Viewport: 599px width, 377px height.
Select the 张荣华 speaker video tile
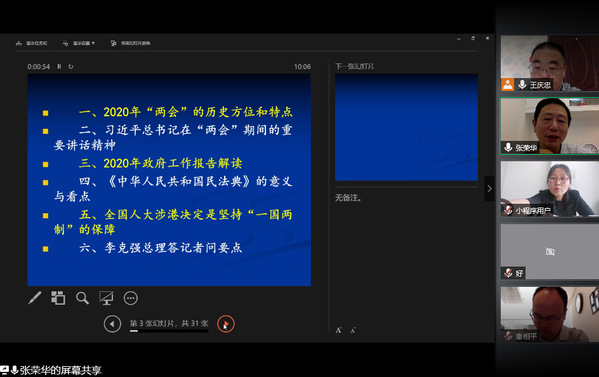click(549, 126)
